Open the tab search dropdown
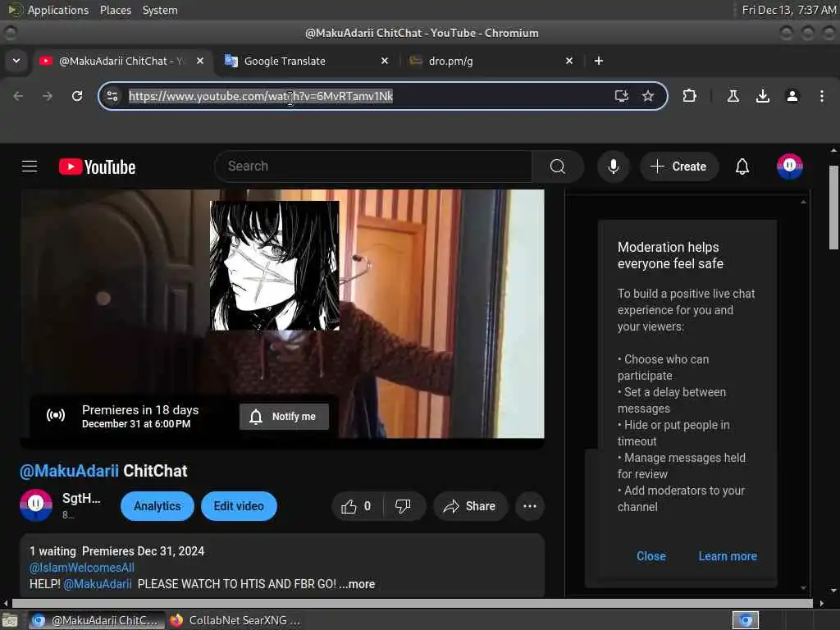The height and width of the screenshot is (630, 840). coord(16,61)
